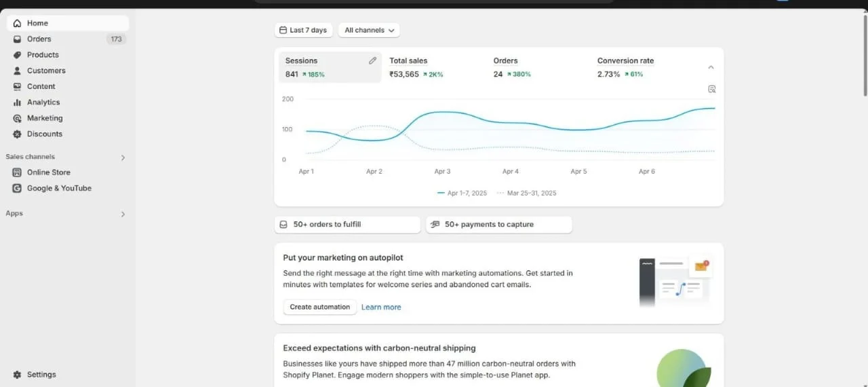Click the chart report view icon

click(711, 89)
